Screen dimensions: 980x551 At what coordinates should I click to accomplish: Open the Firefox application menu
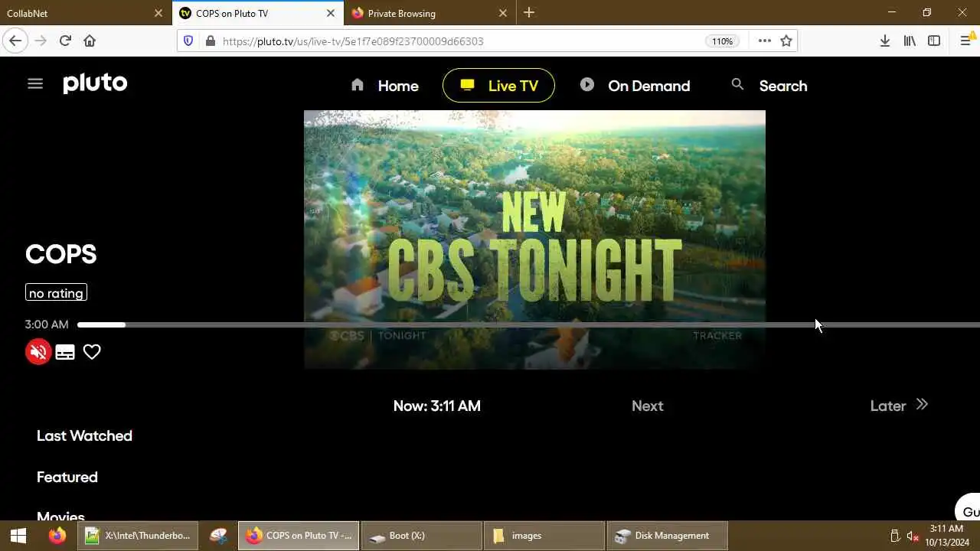[966, 41]
